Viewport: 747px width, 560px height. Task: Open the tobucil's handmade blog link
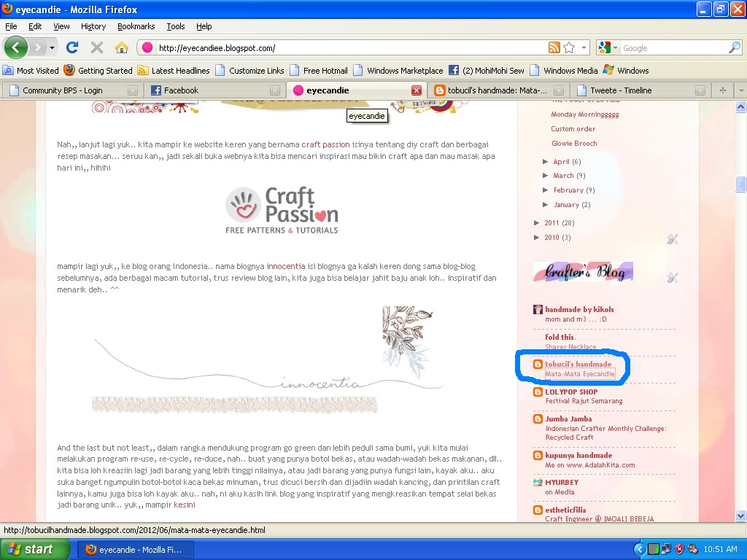(578, 364)
